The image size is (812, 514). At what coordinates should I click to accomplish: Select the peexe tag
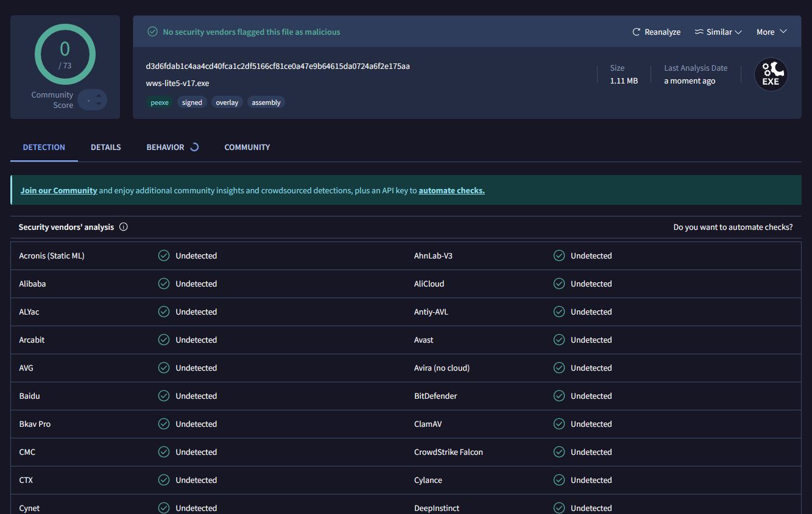tap(160, 102)
